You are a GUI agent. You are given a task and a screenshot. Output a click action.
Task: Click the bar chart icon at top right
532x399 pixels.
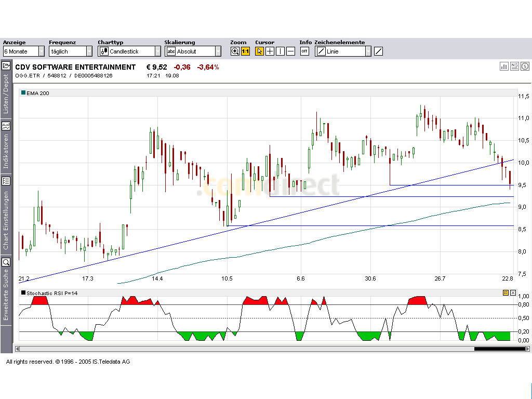coord(504,66)
